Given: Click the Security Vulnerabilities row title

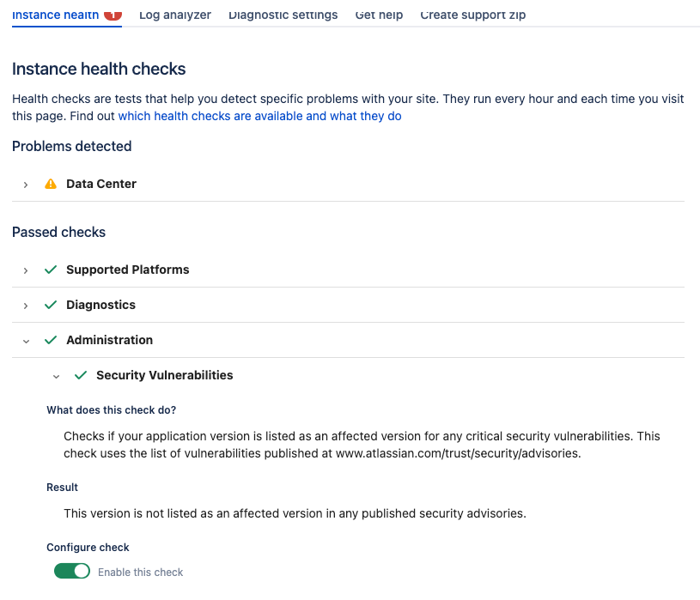Looking at the screenshot, I should tap(165, 375).
